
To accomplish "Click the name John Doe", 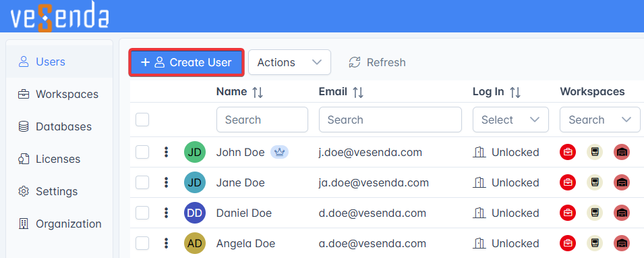I will point(240,152).
